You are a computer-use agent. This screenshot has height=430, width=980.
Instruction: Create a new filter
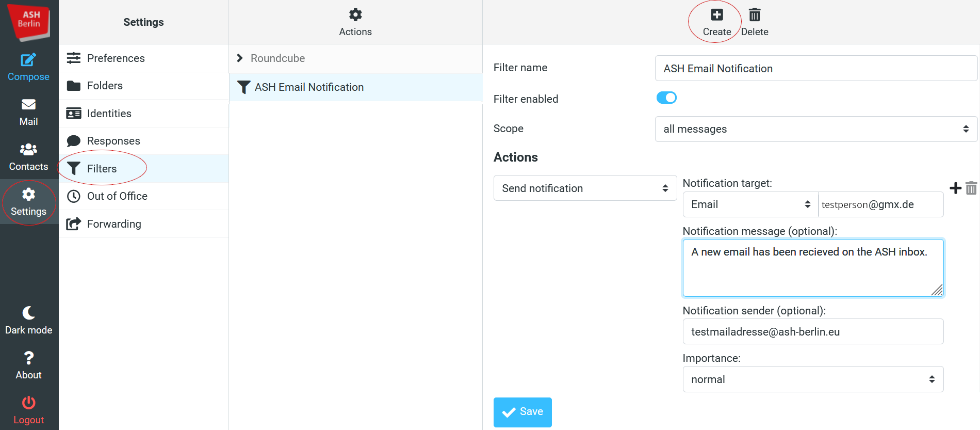coord(717,22)
